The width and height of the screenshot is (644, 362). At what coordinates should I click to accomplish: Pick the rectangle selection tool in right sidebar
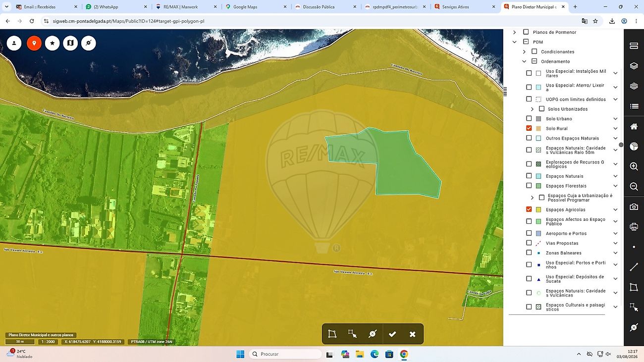[x=634, y=307]
